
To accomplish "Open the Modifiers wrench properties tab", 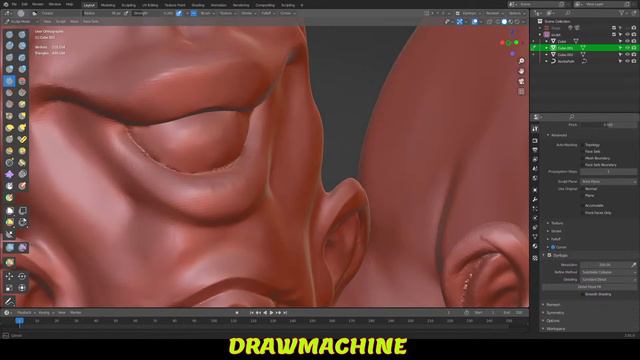I will (535, 199).
